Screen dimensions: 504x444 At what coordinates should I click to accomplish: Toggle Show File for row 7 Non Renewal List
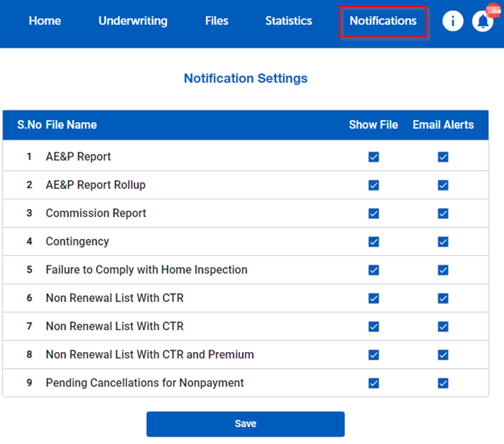pos(373,326)
